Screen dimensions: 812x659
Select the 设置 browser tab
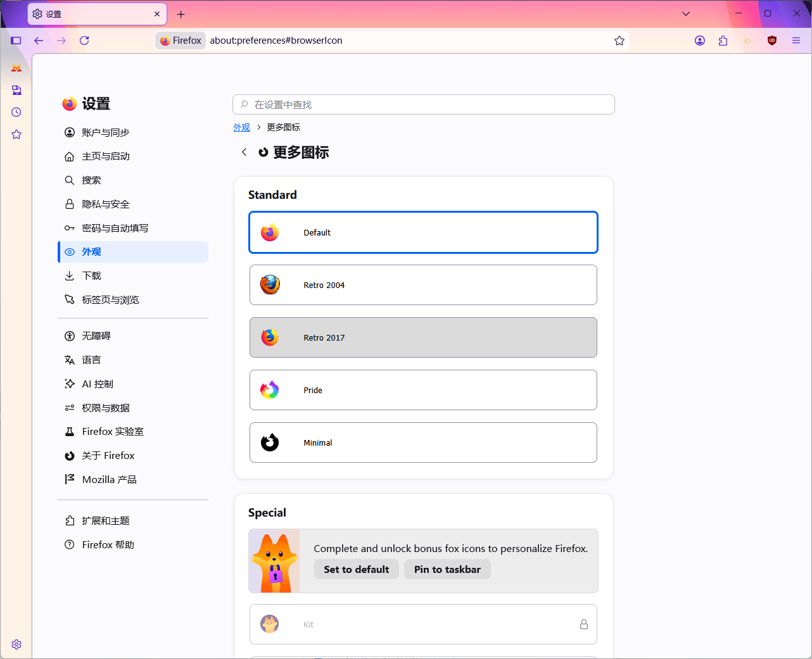tap(97, 14)
